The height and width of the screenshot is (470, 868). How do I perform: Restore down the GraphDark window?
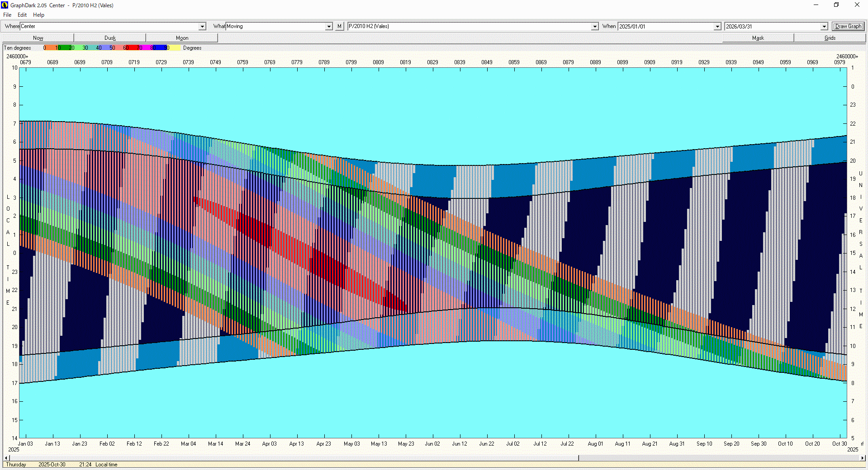pyautogui.click(x=836, y=5)
